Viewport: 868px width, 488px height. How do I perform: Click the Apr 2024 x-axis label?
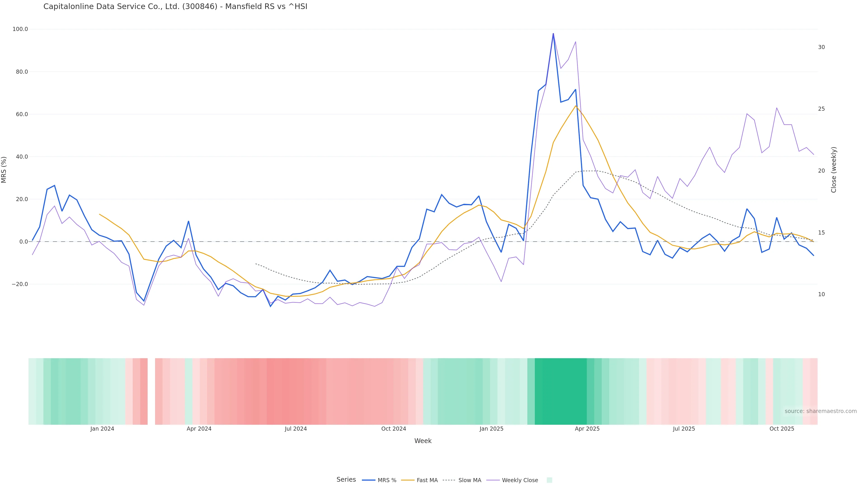[x=199, y=429]
